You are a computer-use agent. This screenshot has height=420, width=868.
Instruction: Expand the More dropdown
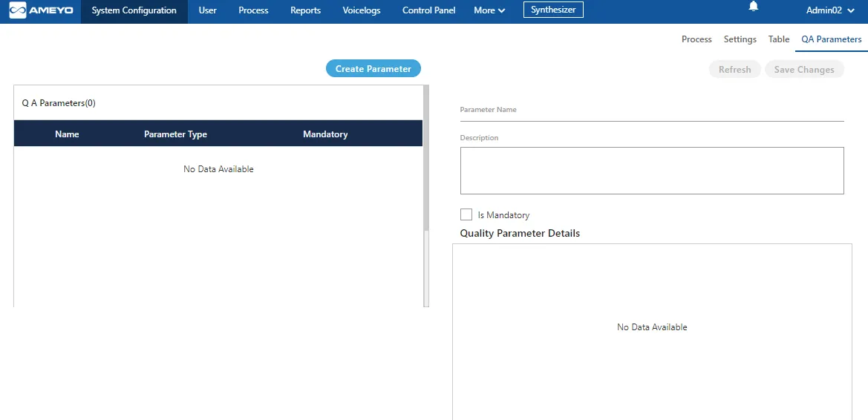point(489,10)
